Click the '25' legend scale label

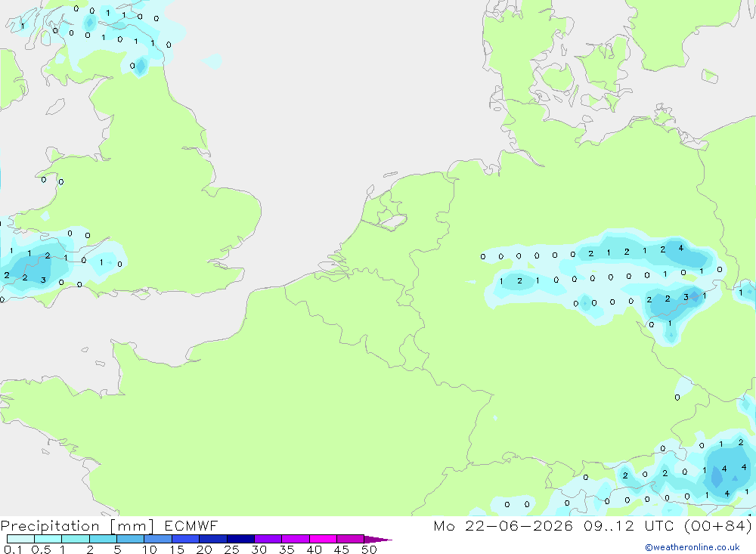[x=232, y=549]
